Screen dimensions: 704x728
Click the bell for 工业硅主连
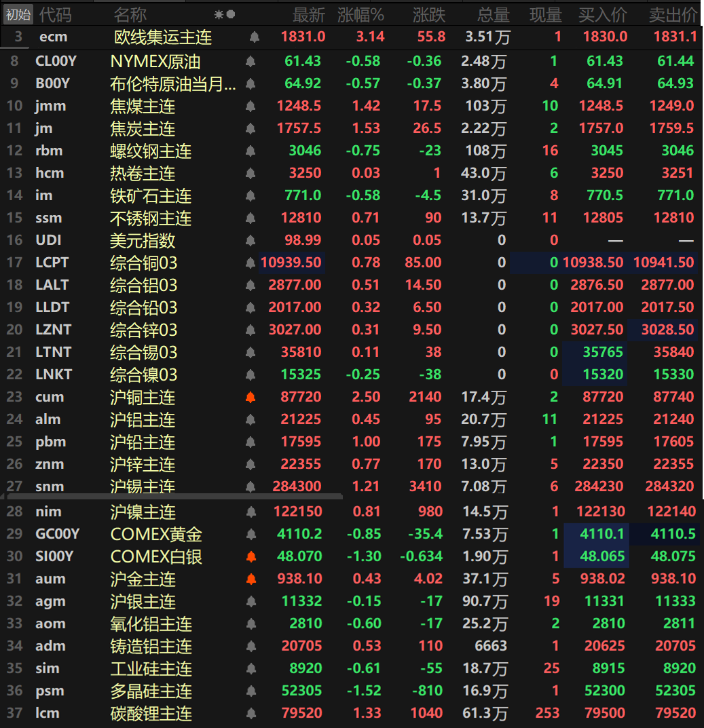[251, 669]
